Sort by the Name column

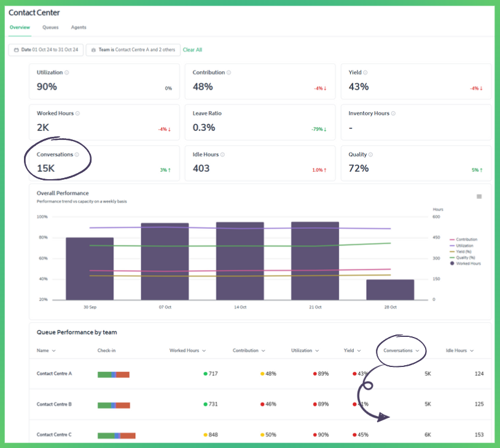click(x=46, y=350)
